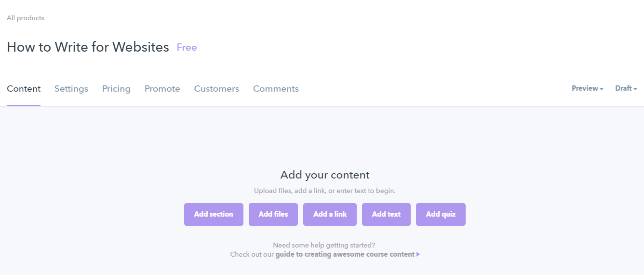644x275 pixels.
Task: Click the Free price label
Action: [x=187, y=47]
